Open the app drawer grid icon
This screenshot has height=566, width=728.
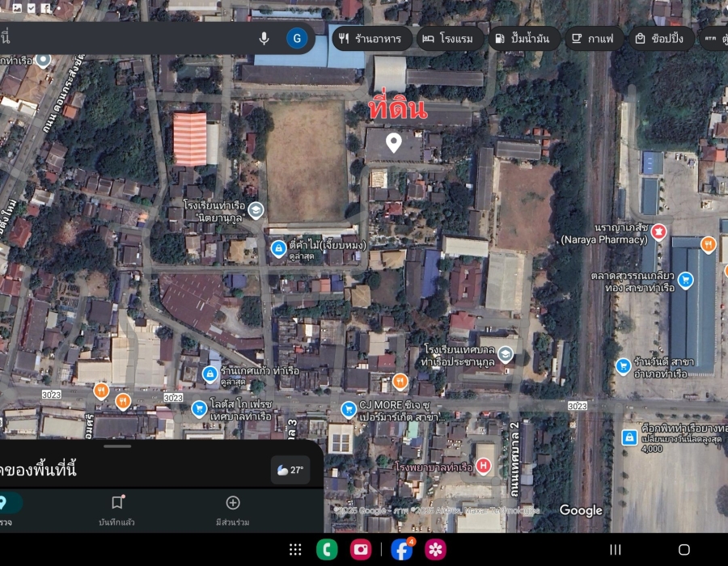click(x=295, y=550)
